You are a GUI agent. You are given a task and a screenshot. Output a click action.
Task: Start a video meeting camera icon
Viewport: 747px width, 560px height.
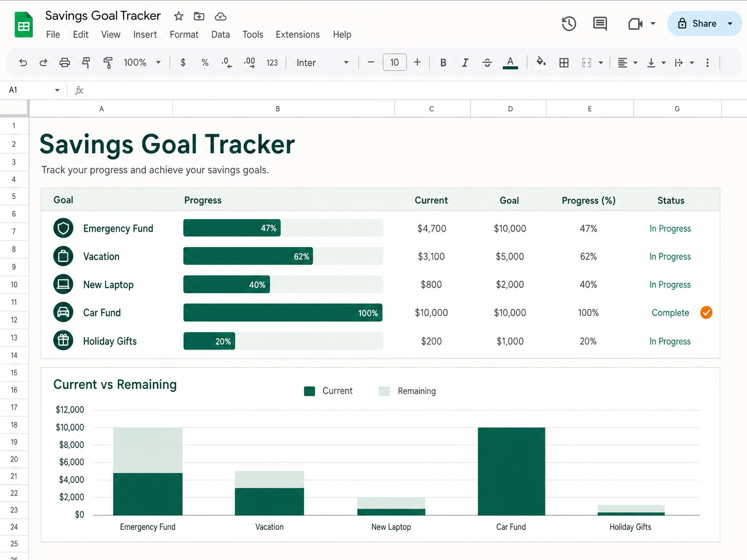click(635, 23)
